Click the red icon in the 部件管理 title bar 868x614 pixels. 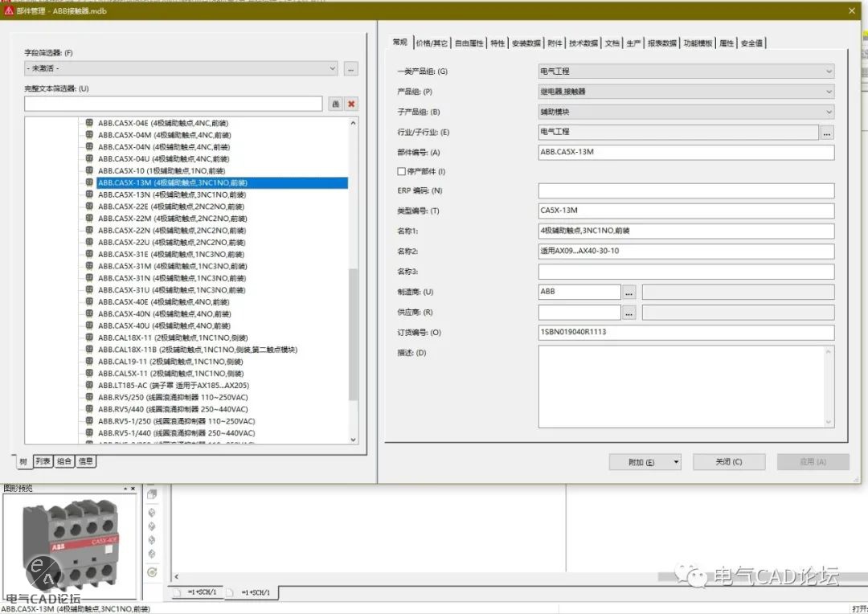(8, 10)
